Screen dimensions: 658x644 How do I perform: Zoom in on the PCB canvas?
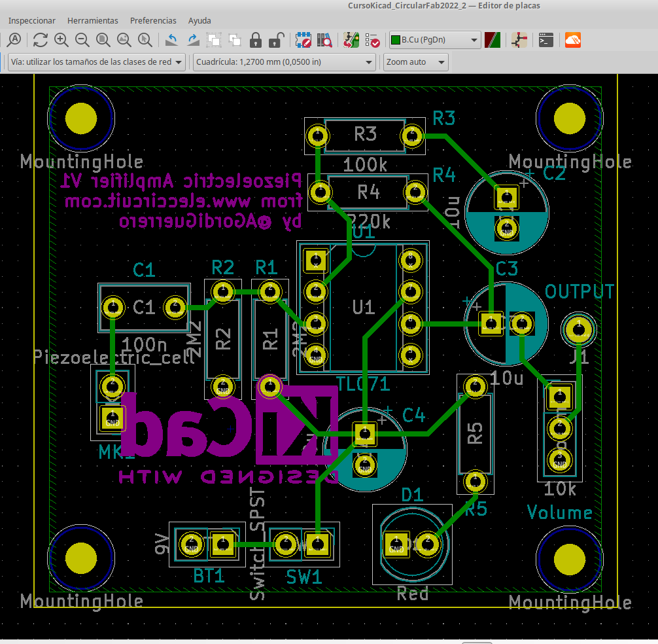pos(61,40)
